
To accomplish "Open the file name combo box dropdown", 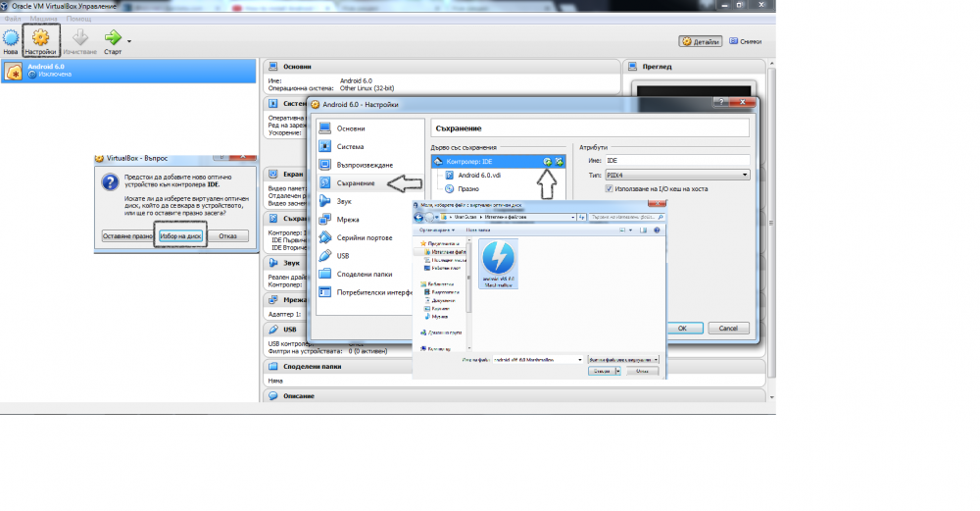I will [x=580, y=360].
